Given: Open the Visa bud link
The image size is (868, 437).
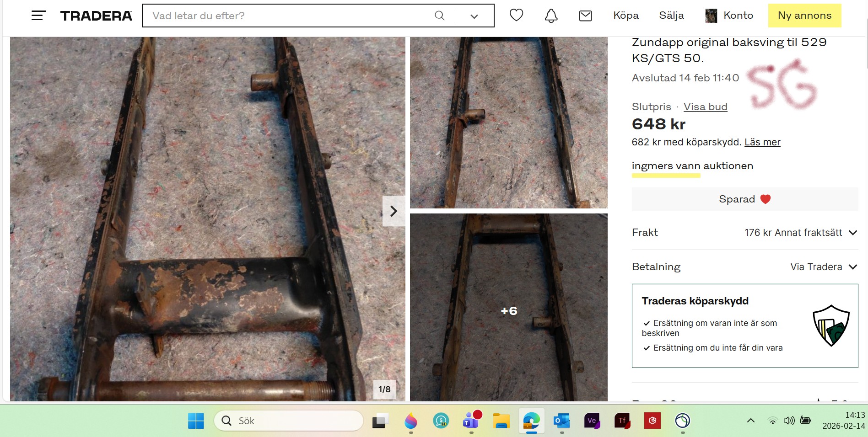Looking at the screenshot, I should point(705,107).
